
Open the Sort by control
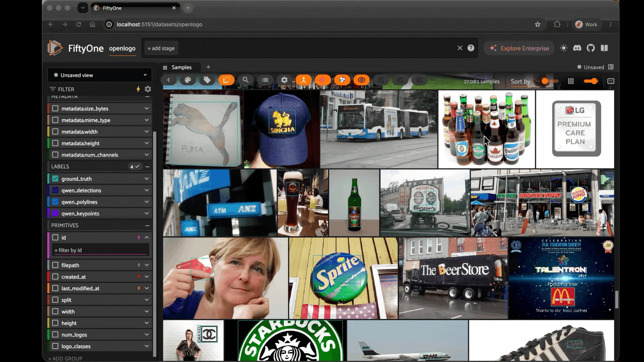pos(520,81)
